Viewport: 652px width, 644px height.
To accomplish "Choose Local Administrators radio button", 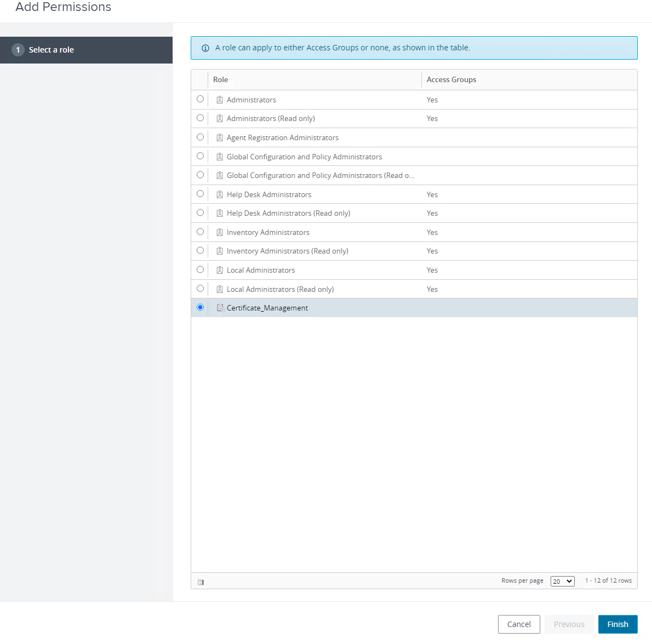I will [x=200, y=269].
